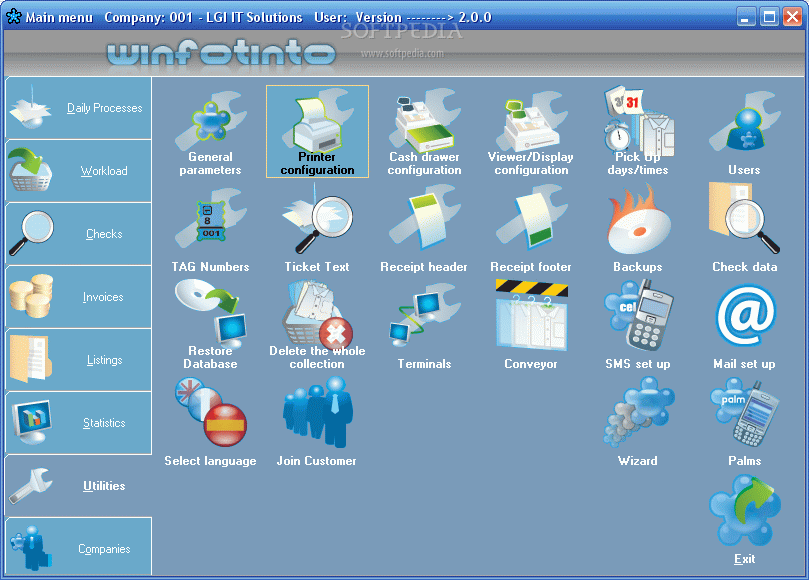
Task: Maximize the Main menu window
Action: pyautogui.click(x=769, y=17)
